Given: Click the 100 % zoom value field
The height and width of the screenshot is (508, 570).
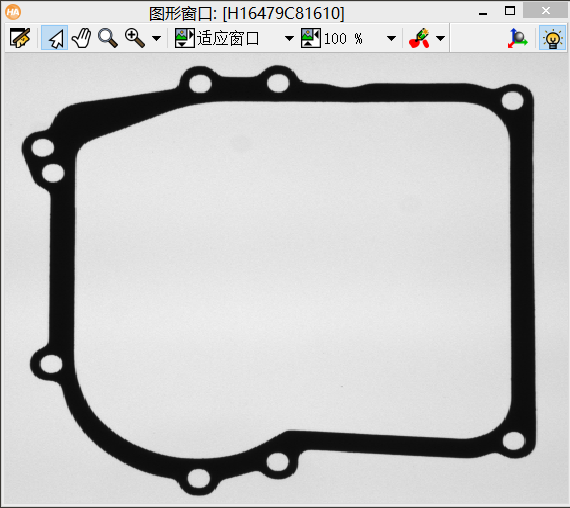Looking at the screenshot, I should coord(343,39).
